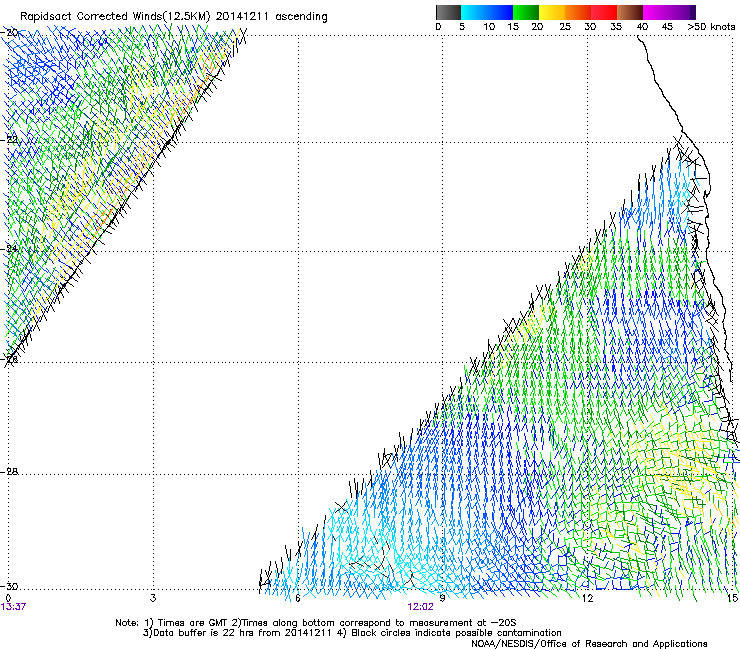Screen dimensions: 740x650
Task: Click the word 'ascending' in the title
Action: point(301,17)
